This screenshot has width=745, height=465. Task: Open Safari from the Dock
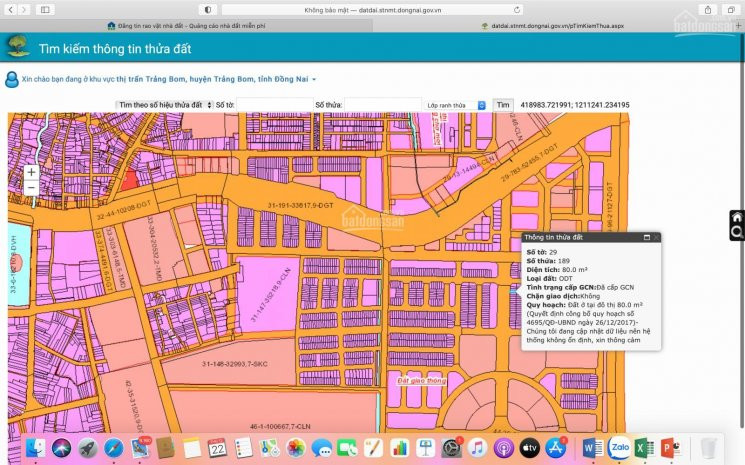coord(114,448)
